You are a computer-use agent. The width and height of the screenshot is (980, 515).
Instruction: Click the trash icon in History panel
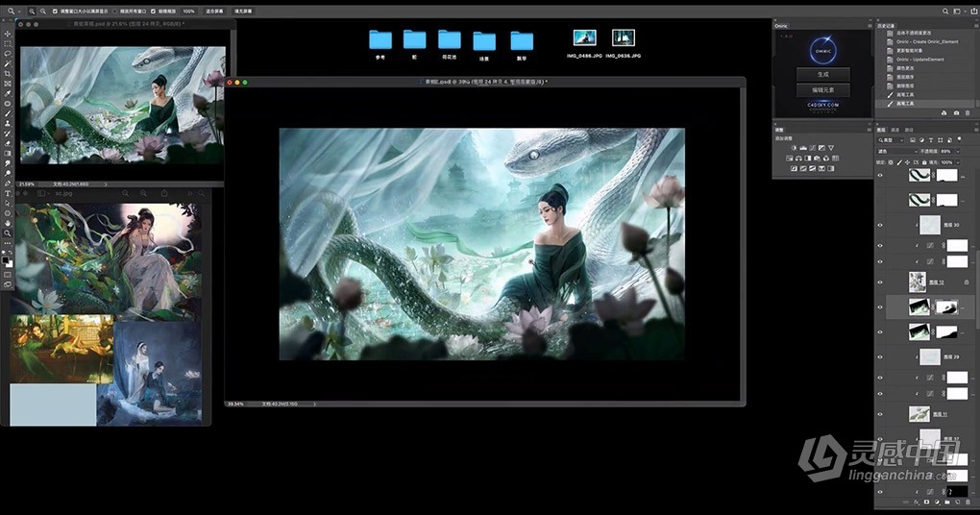point(969,113)
